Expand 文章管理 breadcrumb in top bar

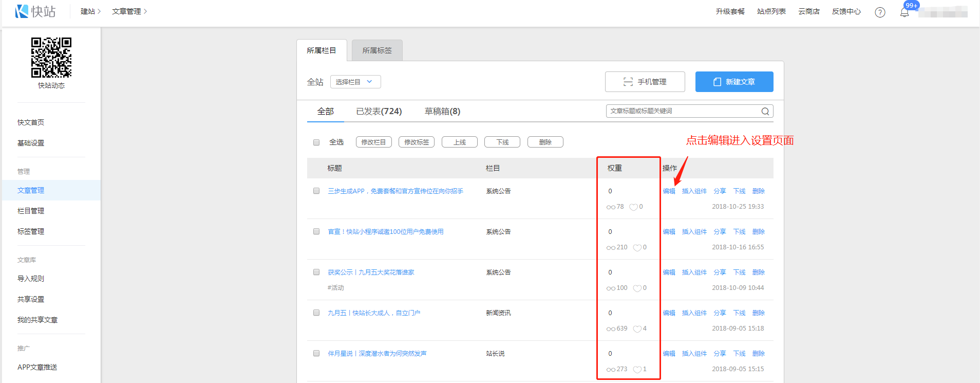pos(129,11)
